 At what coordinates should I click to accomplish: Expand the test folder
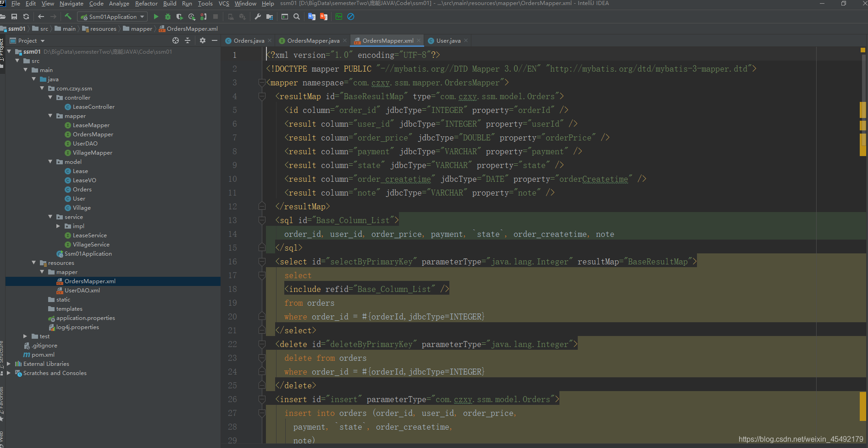click(25, 336)
